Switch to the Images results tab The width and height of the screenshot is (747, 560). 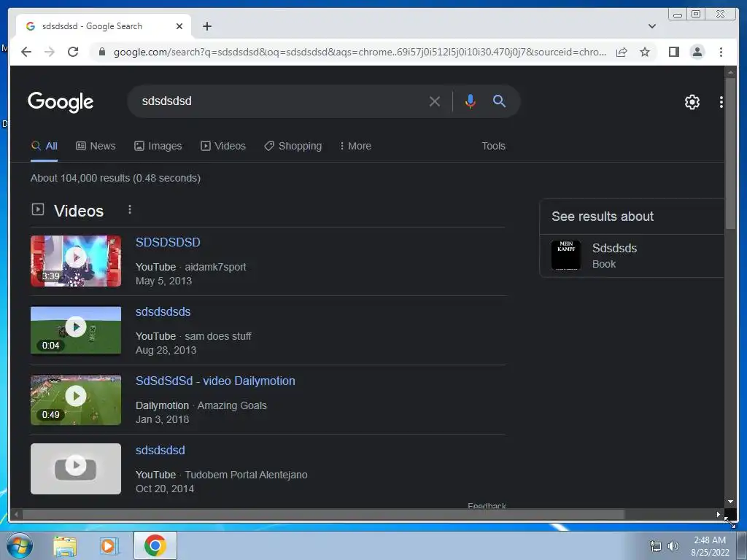click(x=158, y=146)
